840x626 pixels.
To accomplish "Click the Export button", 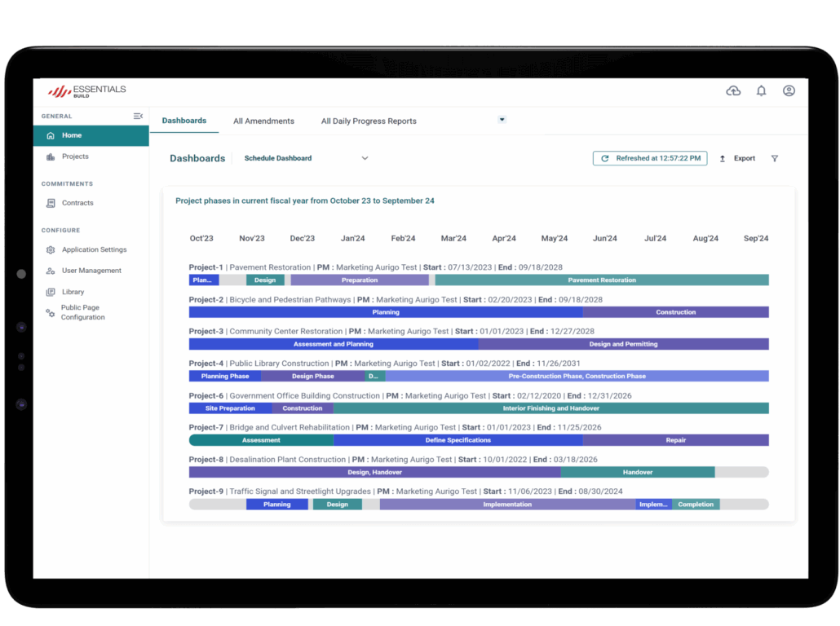I will click(x=738, y=159).
